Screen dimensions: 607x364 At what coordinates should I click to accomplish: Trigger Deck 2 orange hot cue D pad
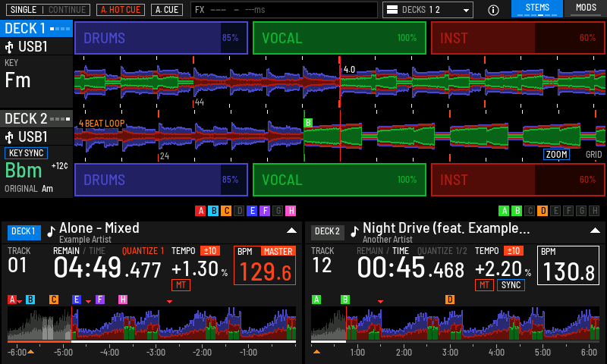coord(543,211)
